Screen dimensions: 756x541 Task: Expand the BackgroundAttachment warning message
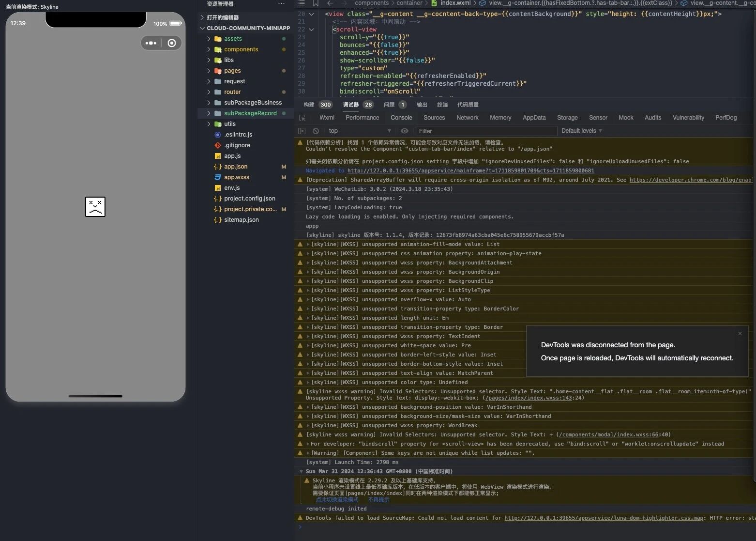click(x=308, y=263)
